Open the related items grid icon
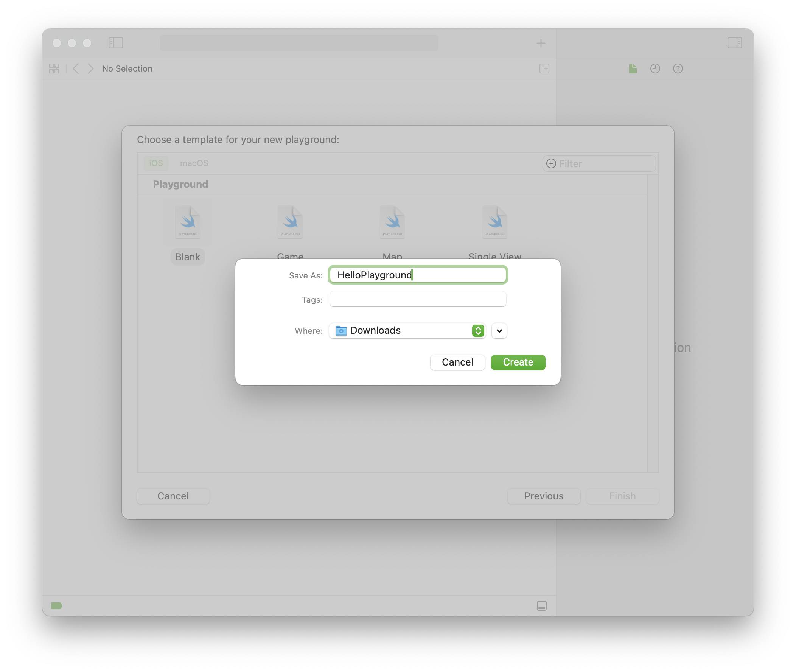 pyautogui.click(x=54, y=68)
